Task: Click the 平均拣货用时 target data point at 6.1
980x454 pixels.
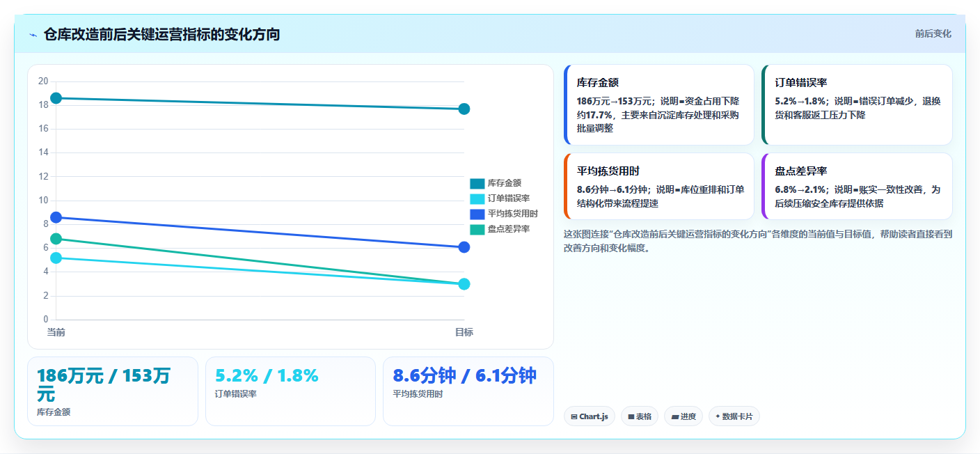Action: click(464, 247)
